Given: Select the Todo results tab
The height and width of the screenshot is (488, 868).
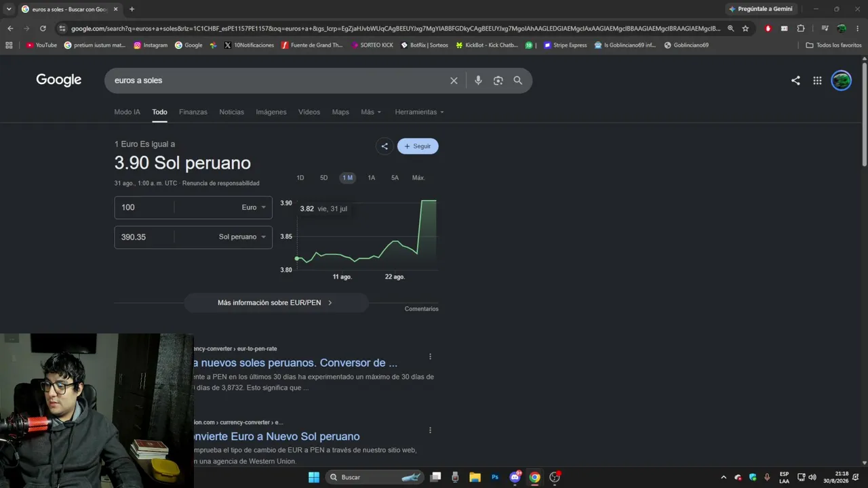Looking at the screenshot, I should pos(159,112).
